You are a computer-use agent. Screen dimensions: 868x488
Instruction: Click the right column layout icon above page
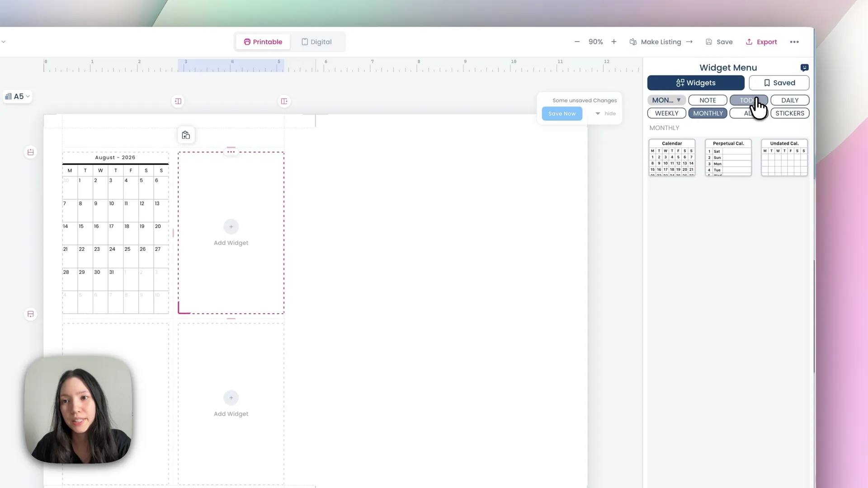click(x=284, y=102)
